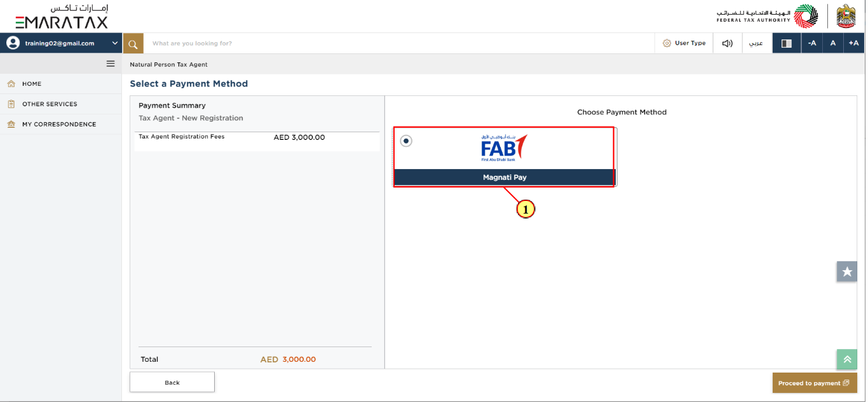
Task: Click 'Select a Payment Method' page title
Action: click(189, 84)
